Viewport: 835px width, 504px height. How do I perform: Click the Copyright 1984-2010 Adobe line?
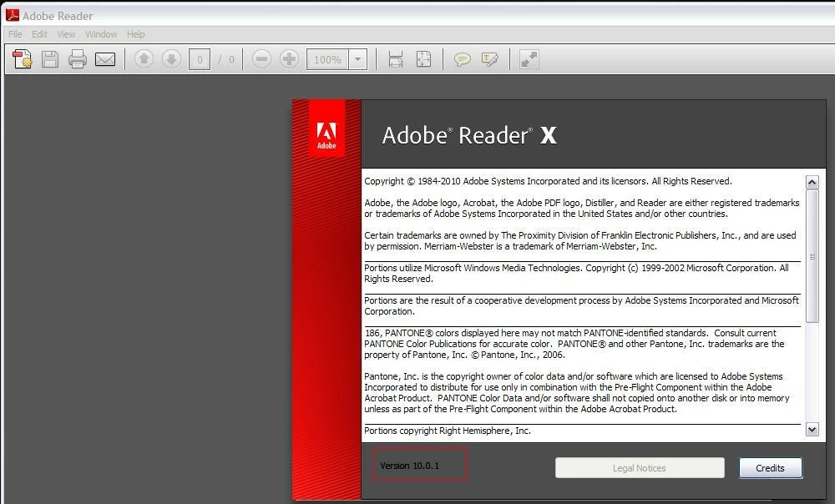tap(548, 181)
